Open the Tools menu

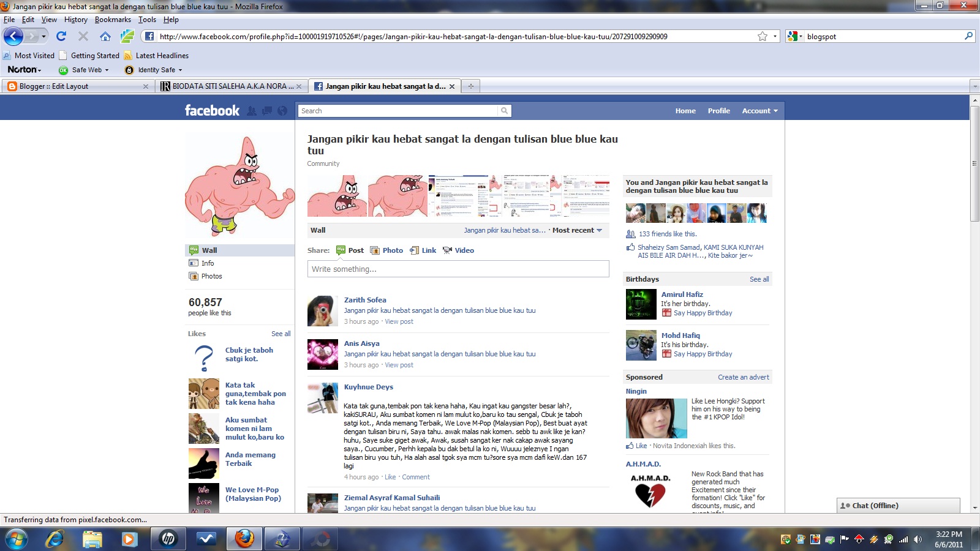pos(147,20)
